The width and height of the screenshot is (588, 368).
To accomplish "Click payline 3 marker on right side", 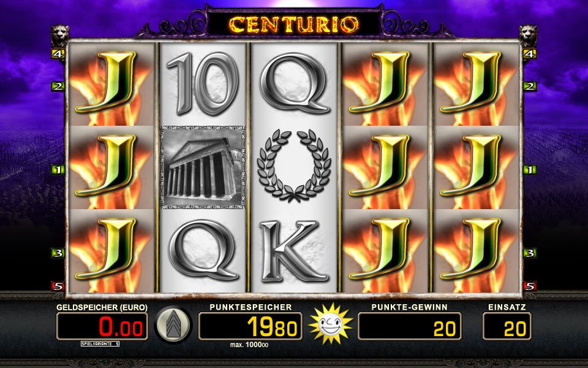I will pos(529,253).
